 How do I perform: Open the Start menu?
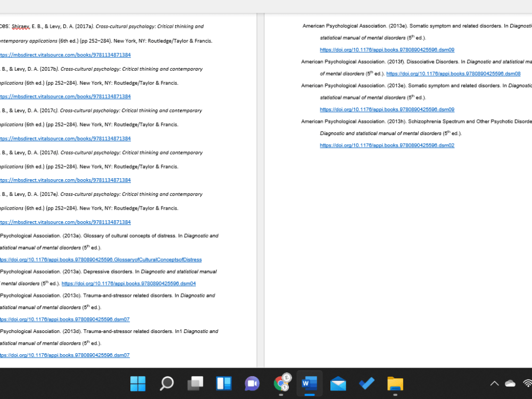click(x=138, y=384)
